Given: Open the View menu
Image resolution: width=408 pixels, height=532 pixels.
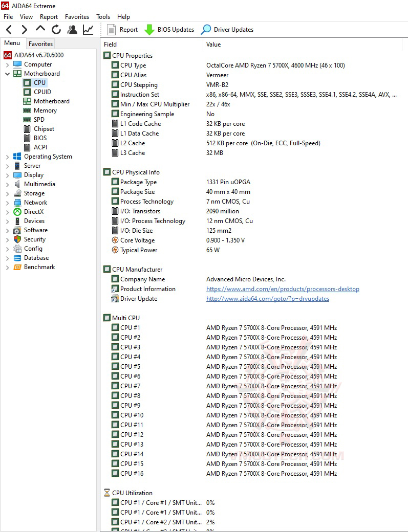Looking at the screenshot, I should (x=26, y=16).
